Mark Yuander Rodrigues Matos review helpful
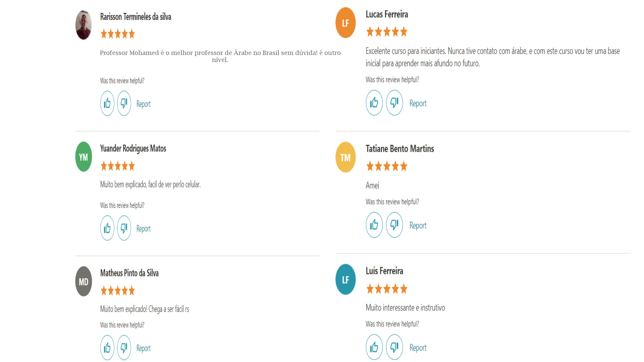Image resolution: width=644 pixels, height=362 pixels. (x=107, y=228)
